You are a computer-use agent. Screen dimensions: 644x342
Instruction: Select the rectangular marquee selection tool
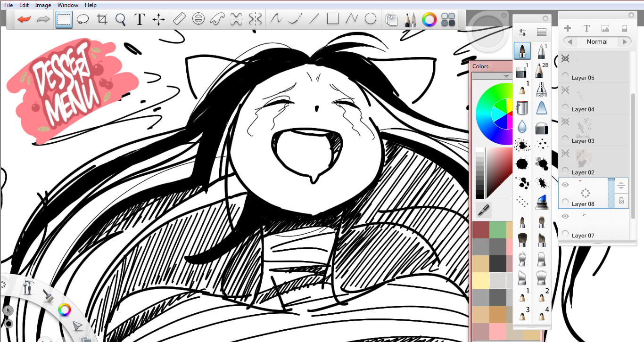click(64, 19)
